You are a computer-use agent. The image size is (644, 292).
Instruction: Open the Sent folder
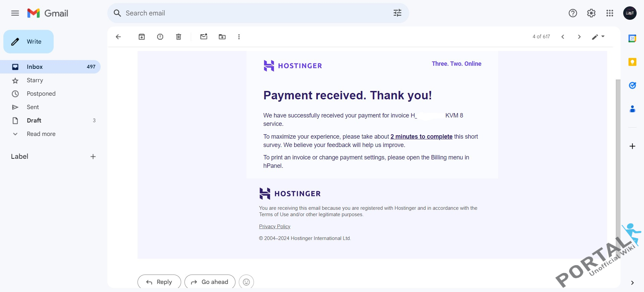tap(50, 107)
